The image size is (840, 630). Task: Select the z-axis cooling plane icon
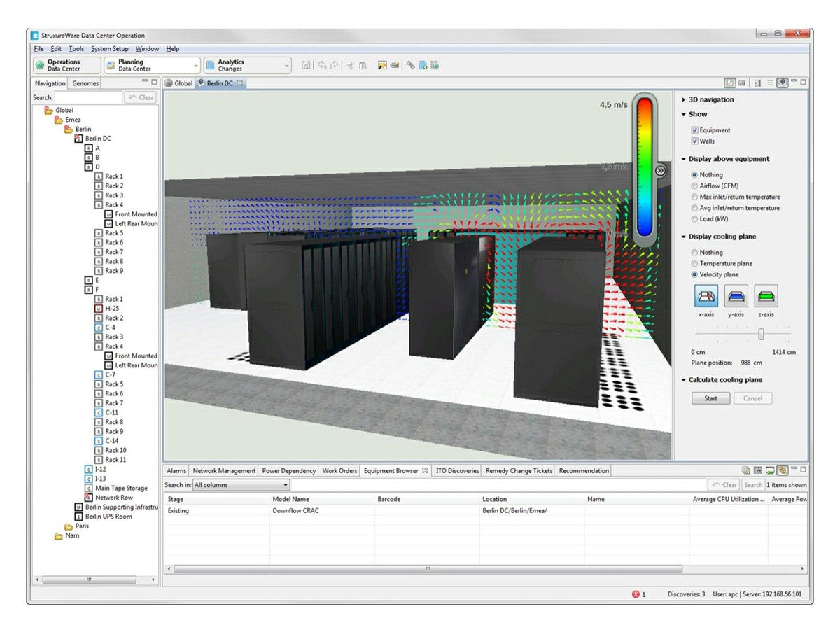pyautogui.click(x=766, y=296)
